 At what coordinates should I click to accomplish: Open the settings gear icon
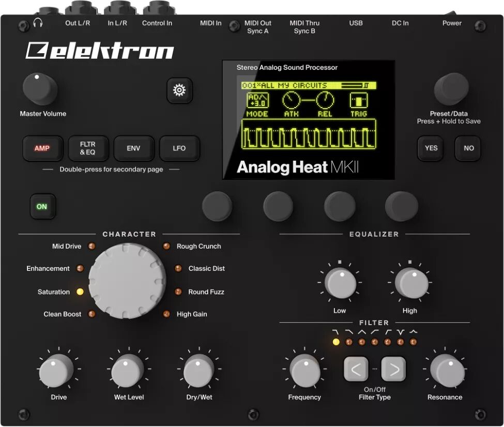(179, 90)
